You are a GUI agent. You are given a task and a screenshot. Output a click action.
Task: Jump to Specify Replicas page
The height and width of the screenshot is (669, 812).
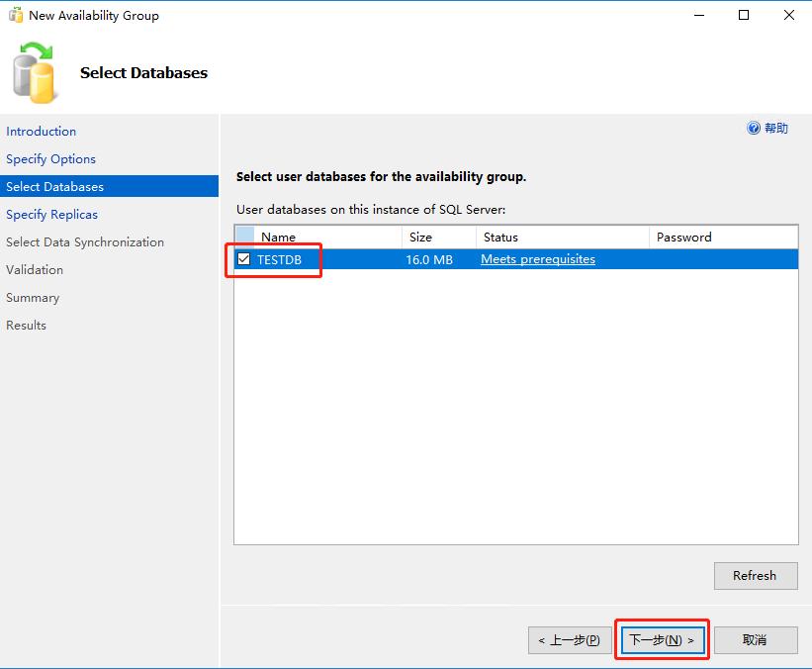[x=51, y=215]
